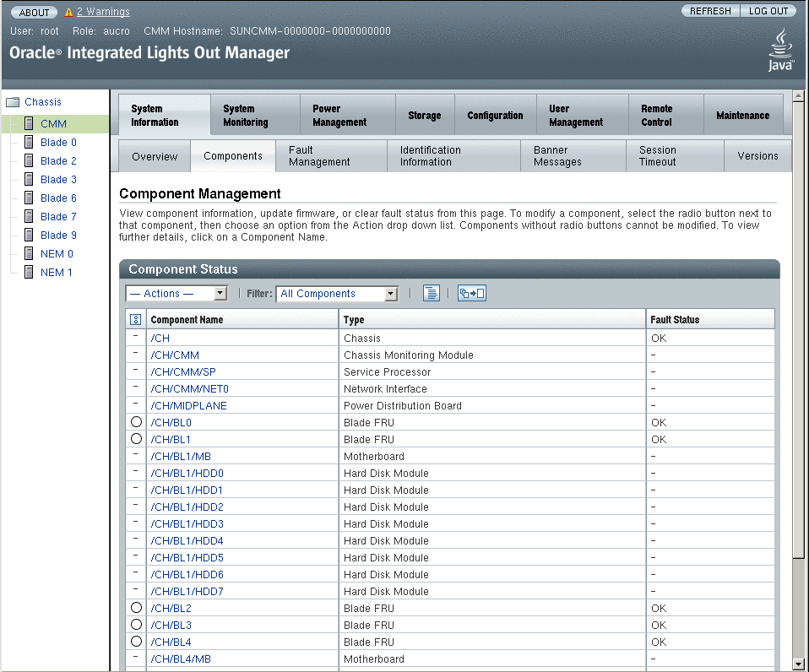The height and width of the screenshot is (672, 809).
Task: Select the /CH/BL2 radio button
Action: (136, 608)
